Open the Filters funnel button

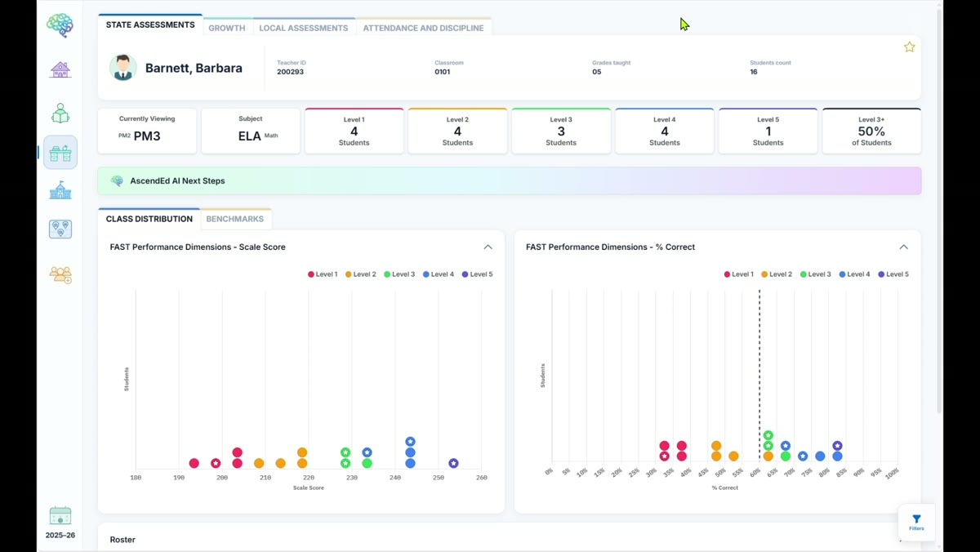pos(916,523)
